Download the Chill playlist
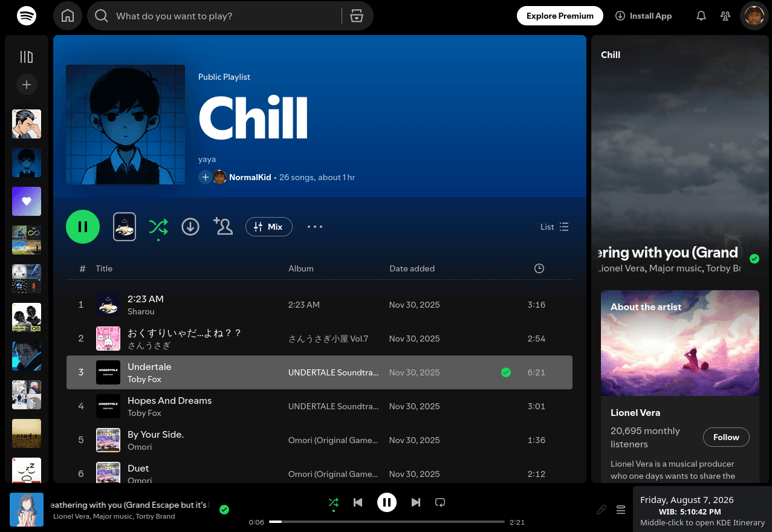Screen dimensions: 772x532 click(x=190, y=227)
